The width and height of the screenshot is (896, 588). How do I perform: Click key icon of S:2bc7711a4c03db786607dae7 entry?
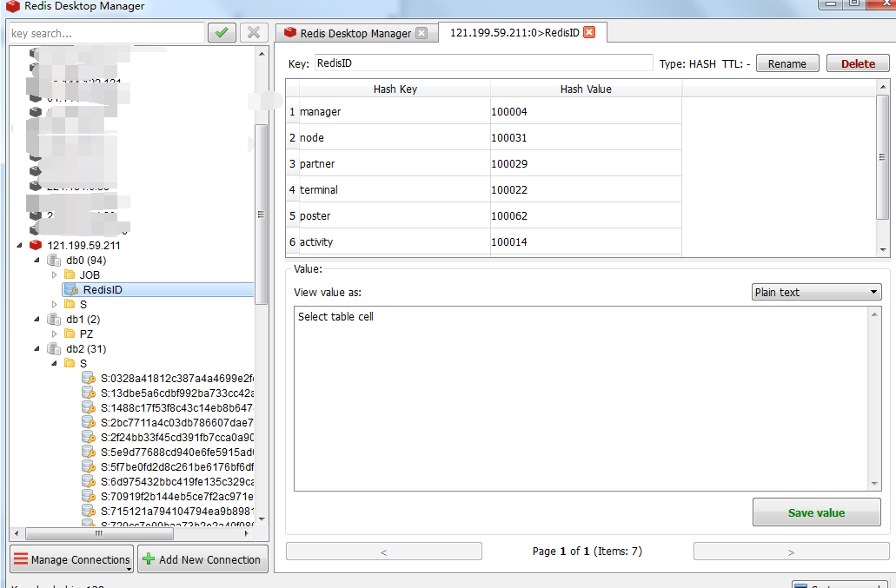tap(89, 422)
